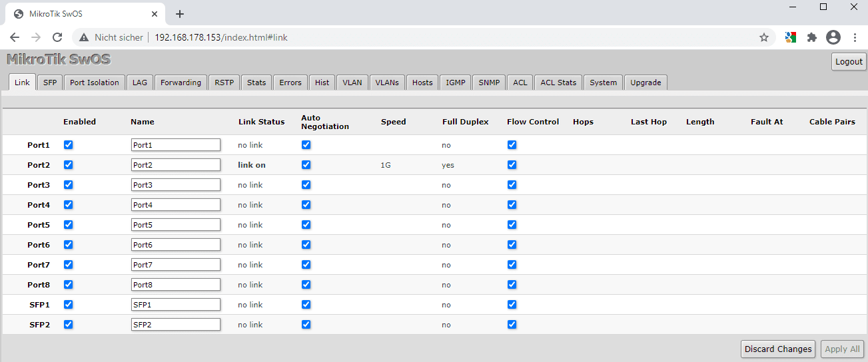Edit the Port3 name field
Image resolution: width=868 pixels, height=362 pixels.
click(x=176, y=185)
